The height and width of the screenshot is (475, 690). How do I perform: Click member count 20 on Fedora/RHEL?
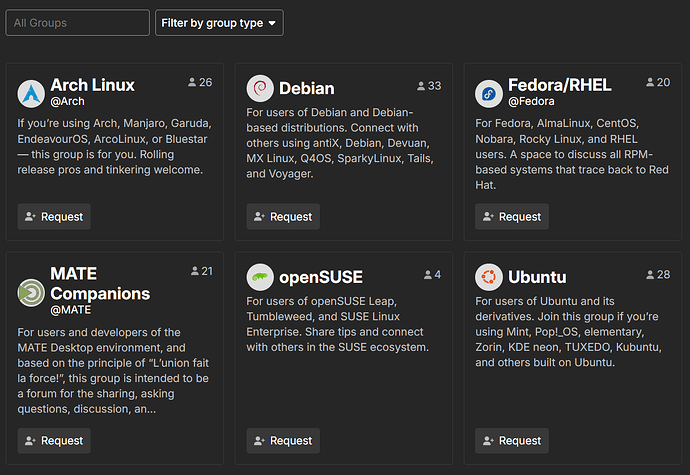click(664, 82)
